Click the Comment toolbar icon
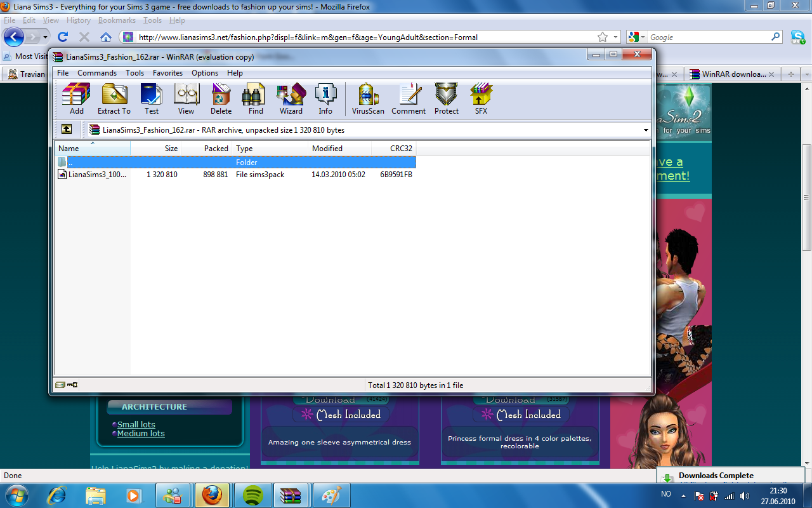The height and width of the screenshot is (508, 812). 409,99
